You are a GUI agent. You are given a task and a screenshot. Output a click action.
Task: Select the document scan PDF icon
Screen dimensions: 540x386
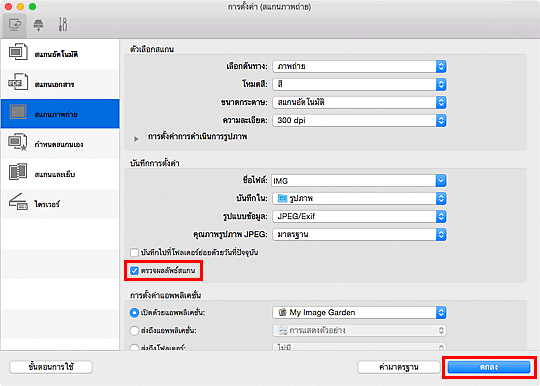[x=18, y=82]
